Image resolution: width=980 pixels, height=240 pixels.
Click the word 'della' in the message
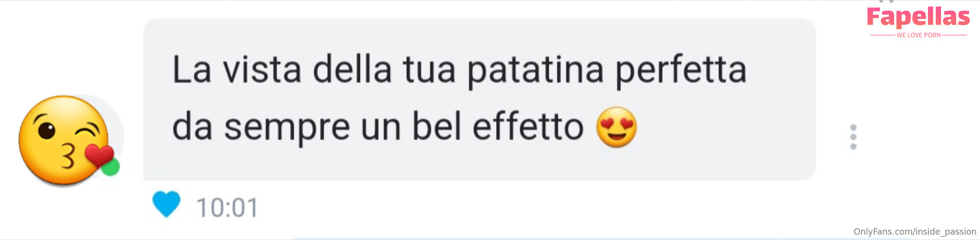pos(352,69)
